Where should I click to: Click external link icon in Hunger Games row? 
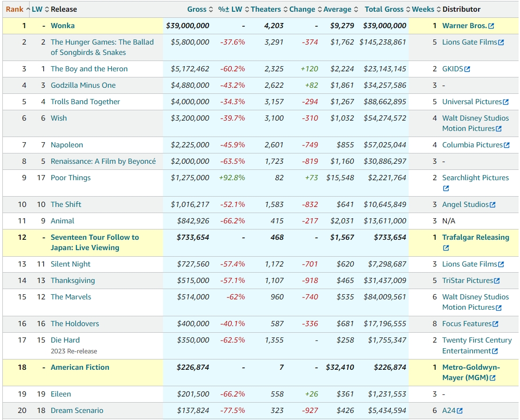click(501, 42)
